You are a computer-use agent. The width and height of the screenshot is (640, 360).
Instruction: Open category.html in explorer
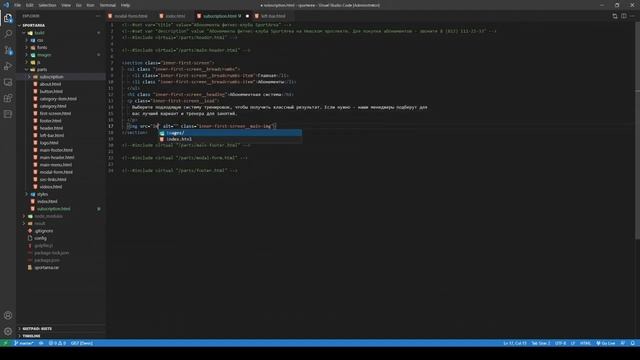pyautogui.click(x=53, y=106)
